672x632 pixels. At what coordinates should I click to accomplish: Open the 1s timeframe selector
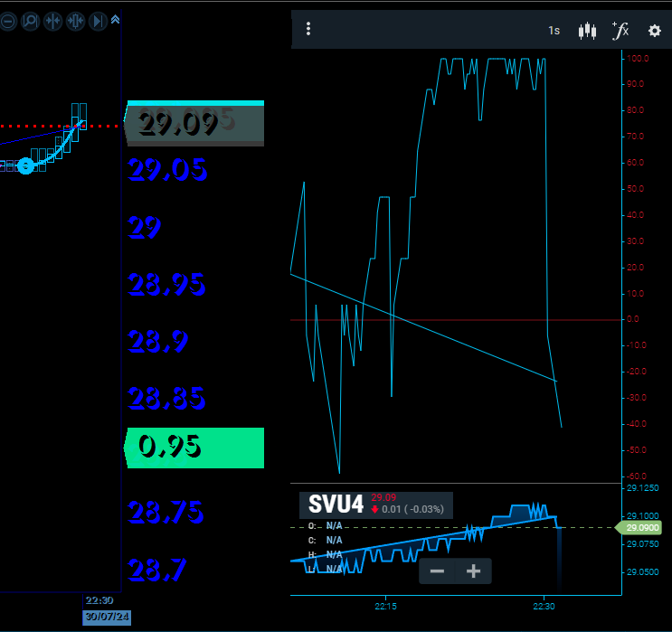point(554,31)
